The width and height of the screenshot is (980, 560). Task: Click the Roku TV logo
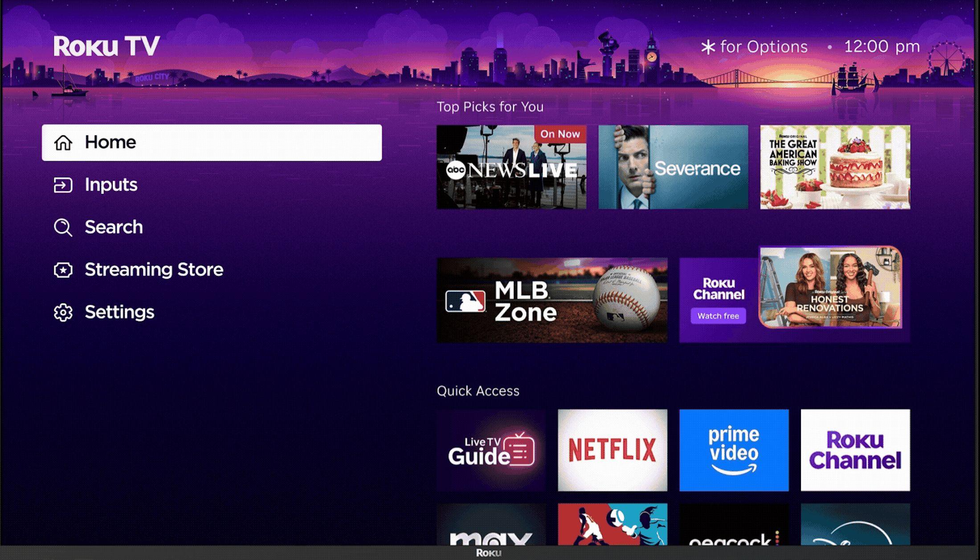pyautogui.click(x=106, y=46)
